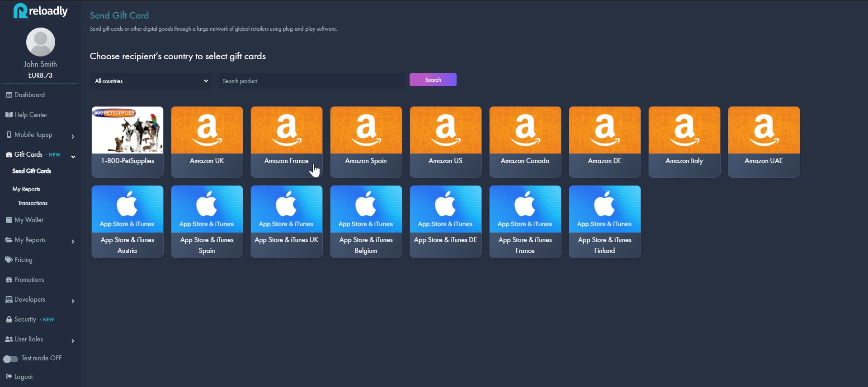Screen dimensions: 868x387
Task: Open John Smith's profile avatar
Action: point(41,42)
